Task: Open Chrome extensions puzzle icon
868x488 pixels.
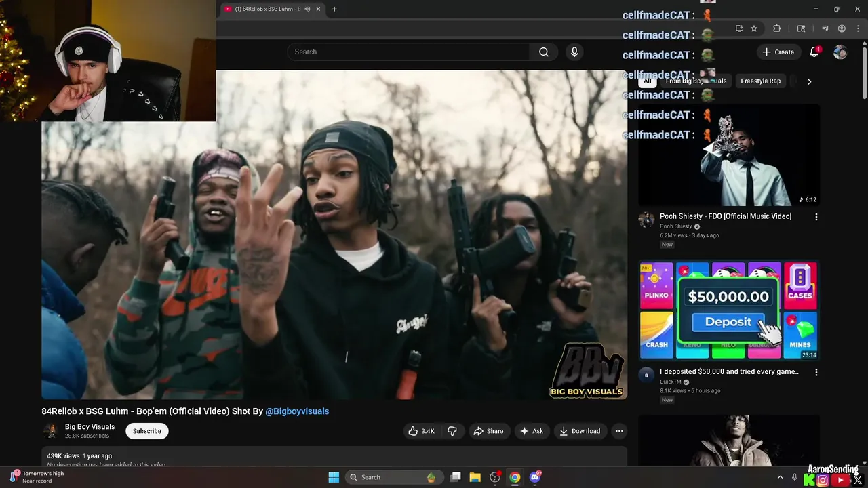Action: [x=777, y=28]
